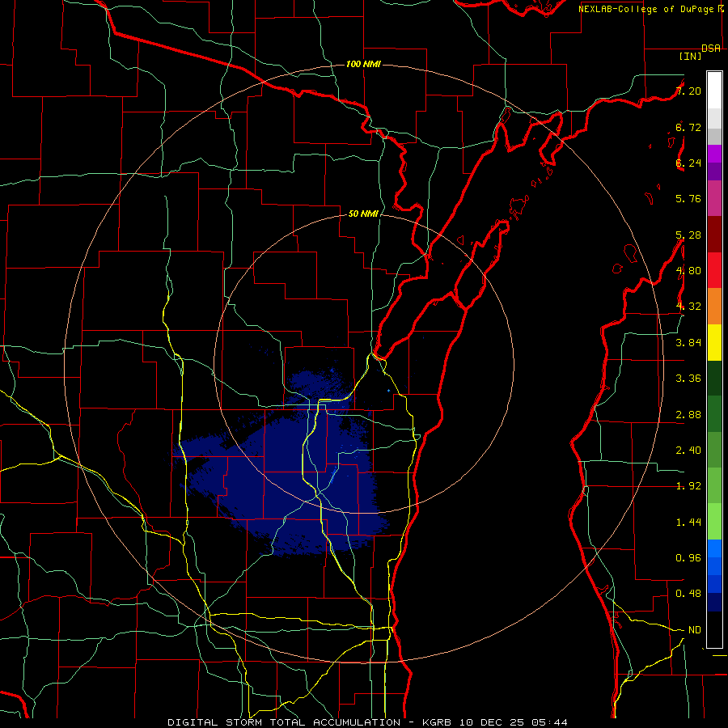Viewport: 728px width, 728px height.
Task: Pick the navy swatch just above ND
Action: point(714,602)
